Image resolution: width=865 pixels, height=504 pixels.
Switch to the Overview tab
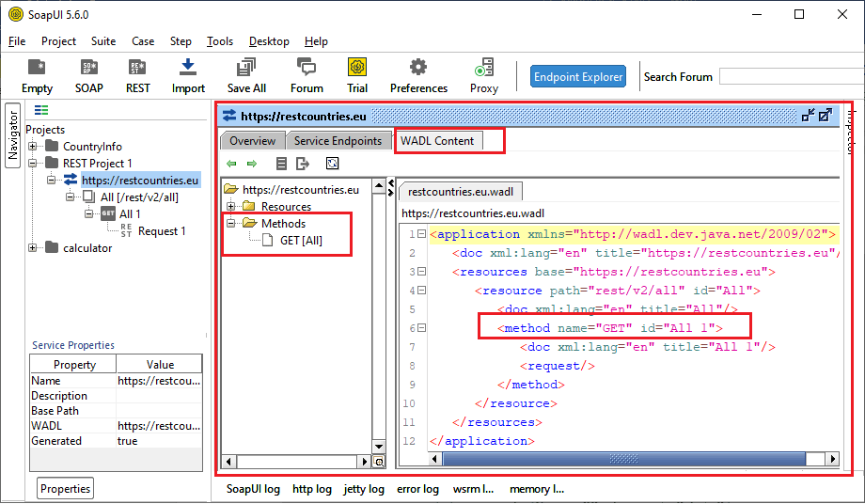252,141
